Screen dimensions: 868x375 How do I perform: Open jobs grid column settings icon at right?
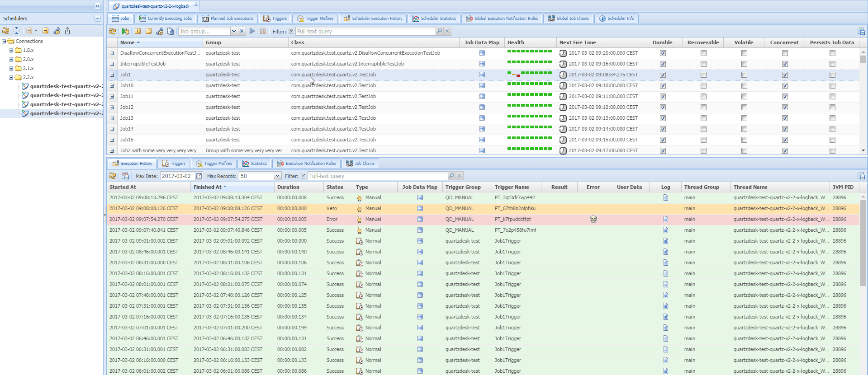point(861,31)
